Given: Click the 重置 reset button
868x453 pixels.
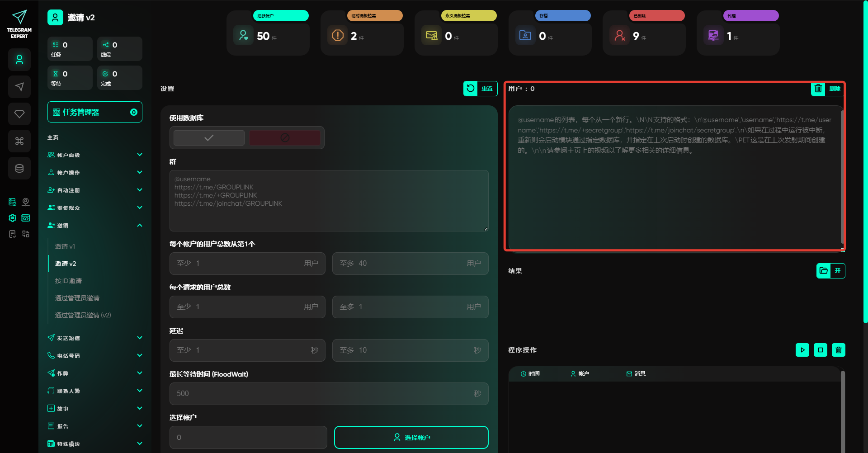Looking at the screenshot, I should [x=480, y=89].
